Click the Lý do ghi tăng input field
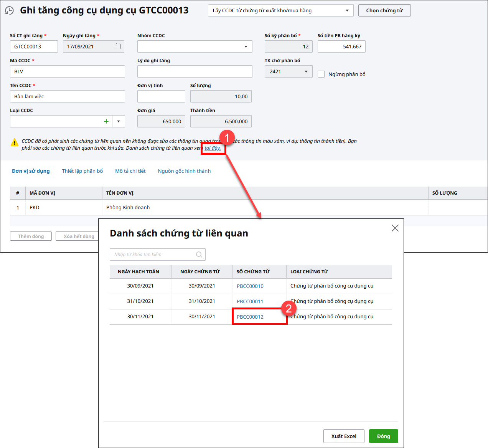488x448 pixels. 195,71
